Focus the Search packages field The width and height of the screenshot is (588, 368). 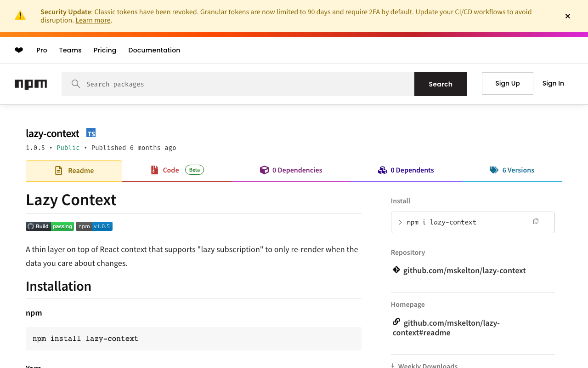tap(243, 84)
